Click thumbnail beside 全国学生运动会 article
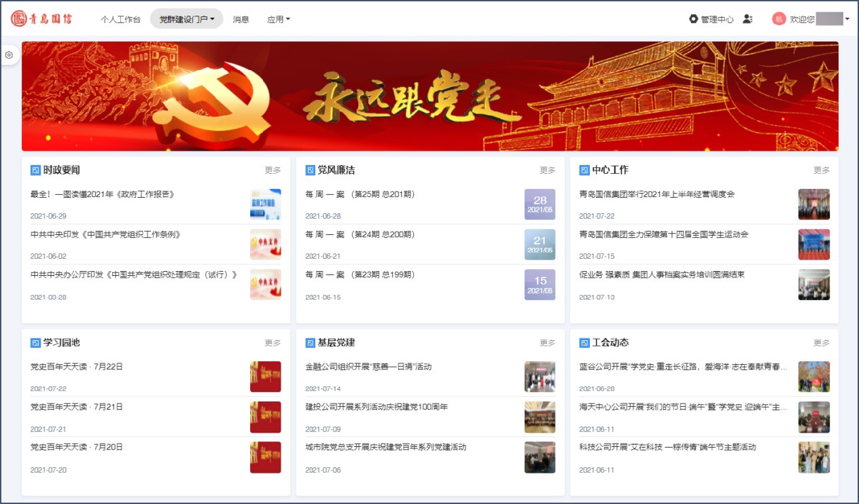Screen dimensions: 859x504 pyautogui.click(x=814, y=245)
